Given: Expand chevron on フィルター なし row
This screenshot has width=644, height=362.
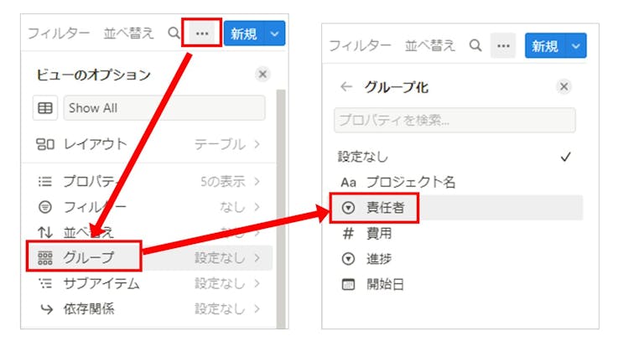Looking at the screenshot, I should pyautogui.click(x=257, y=207).
